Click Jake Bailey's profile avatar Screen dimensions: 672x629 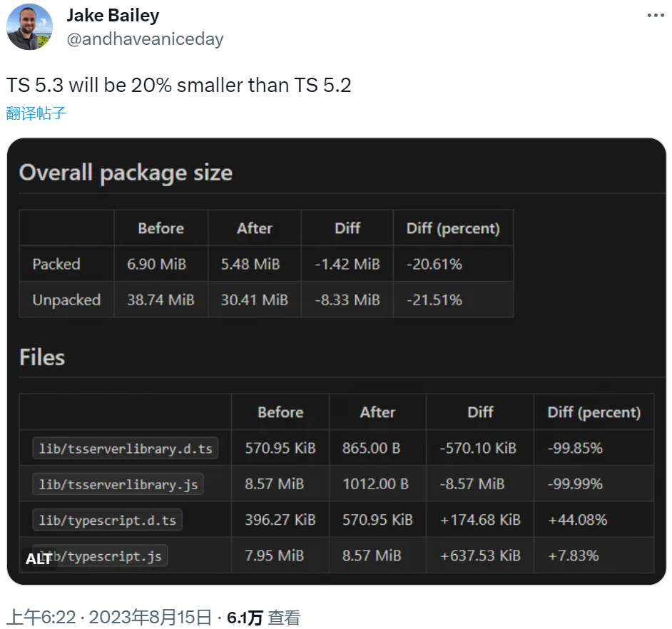[29, 27]
